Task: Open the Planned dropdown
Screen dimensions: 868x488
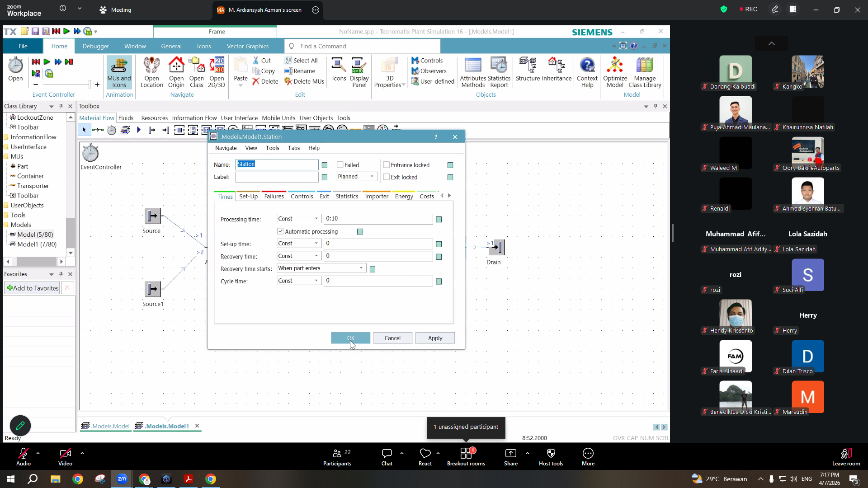Action: pyautogui.click(x=357, y=177)
